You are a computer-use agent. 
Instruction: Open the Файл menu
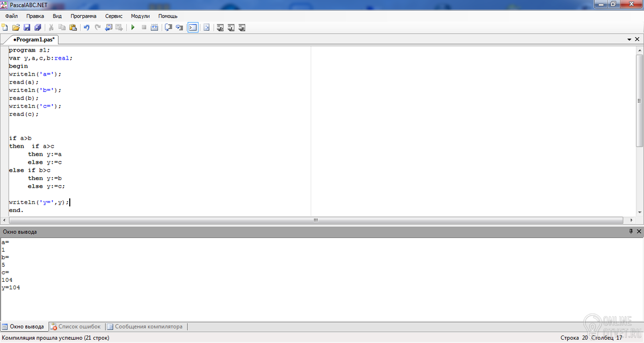[x=11, y=16]
